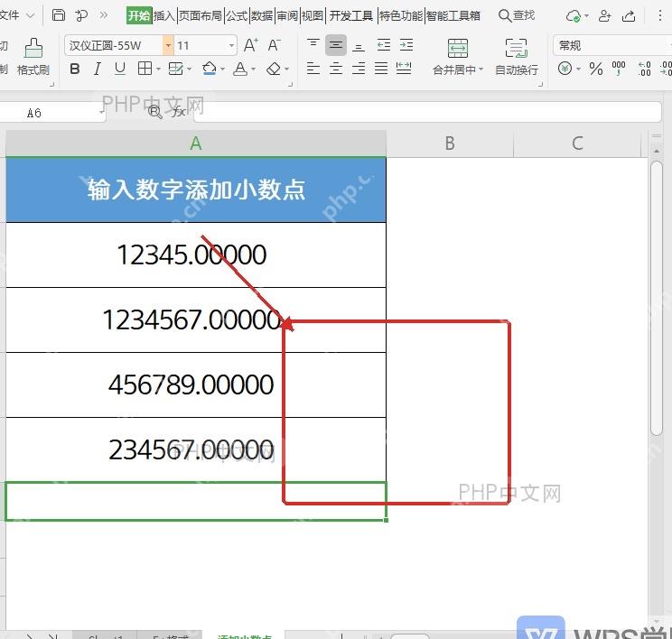The height and width of the screenshot is (639, 672).
Task: Expand the font size dropdown
Action: pyautogui.click(x=231, y=45)
